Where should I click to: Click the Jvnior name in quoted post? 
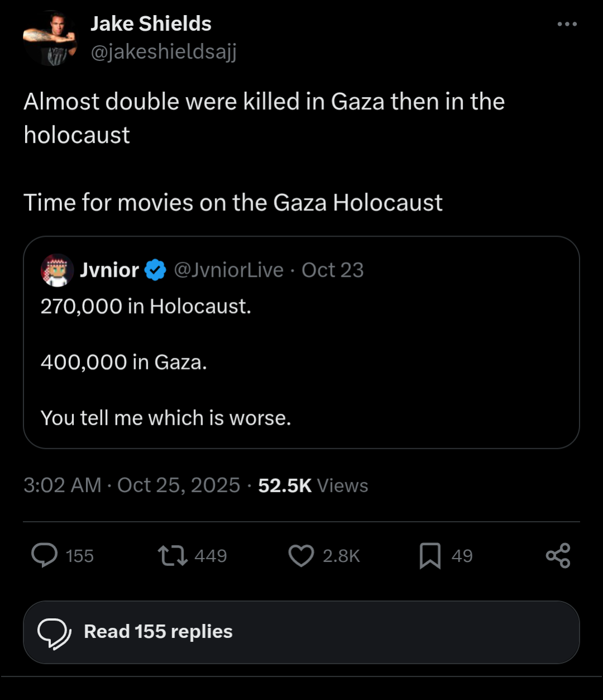pos(110,271)
